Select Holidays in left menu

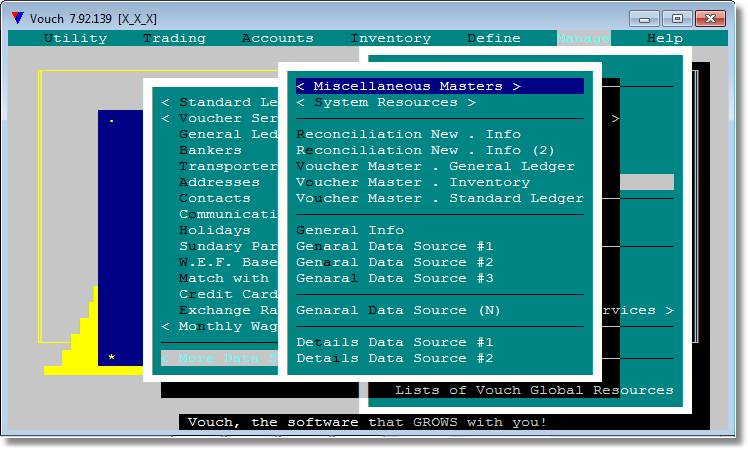click(x=215, y=230)
